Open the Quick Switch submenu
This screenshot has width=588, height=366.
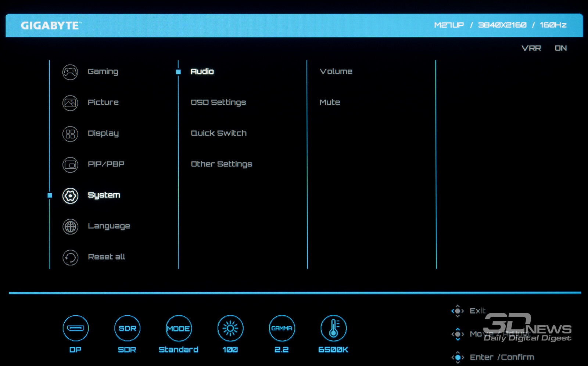tap(219, 133)
